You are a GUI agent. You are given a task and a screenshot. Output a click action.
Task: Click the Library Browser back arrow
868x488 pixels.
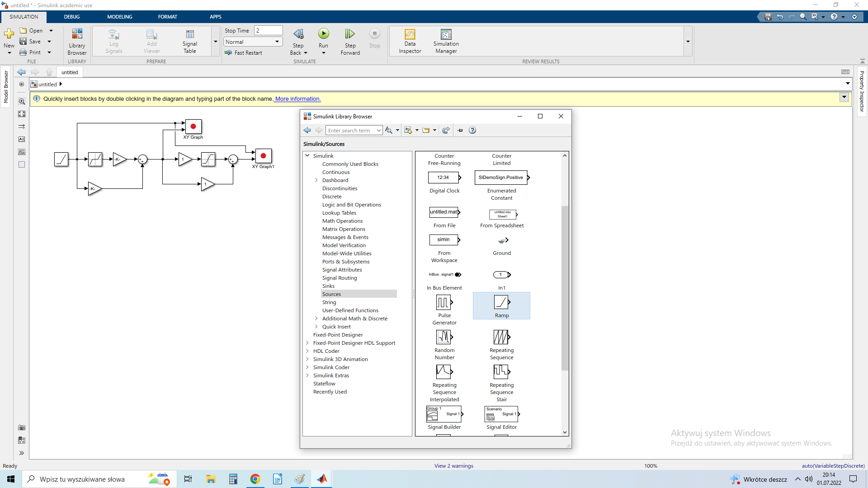(x=307, y=130)
